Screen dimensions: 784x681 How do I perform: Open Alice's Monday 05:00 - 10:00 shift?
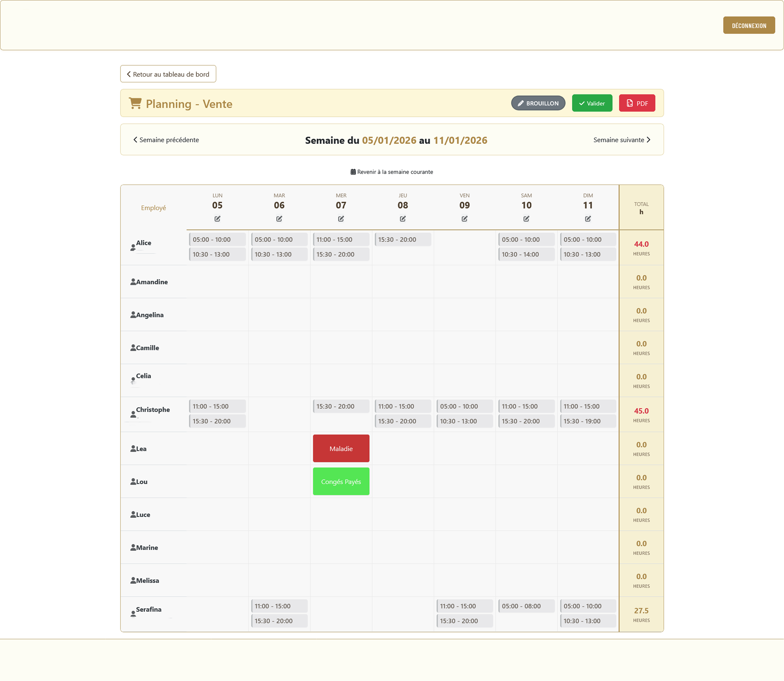coord(217,239)
